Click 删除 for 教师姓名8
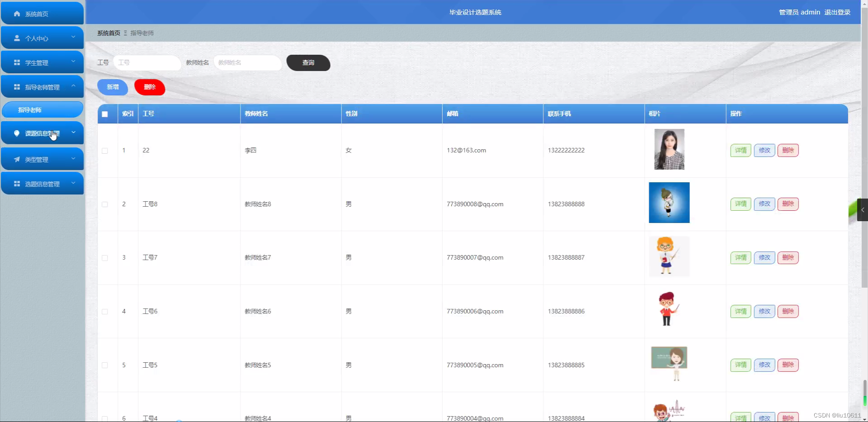The image size is (868, 422). point(788,204)
